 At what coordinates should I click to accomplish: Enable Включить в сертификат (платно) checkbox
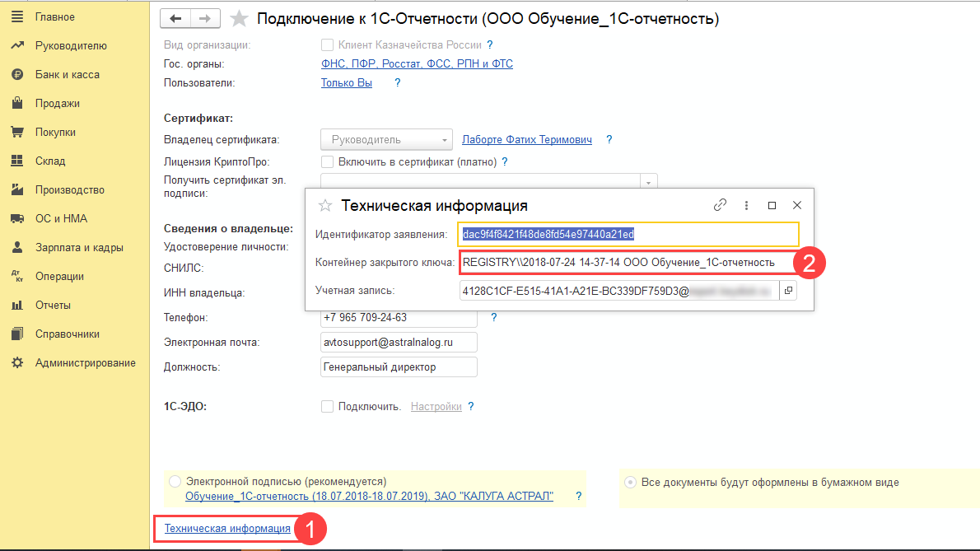[x=328, y=162]
